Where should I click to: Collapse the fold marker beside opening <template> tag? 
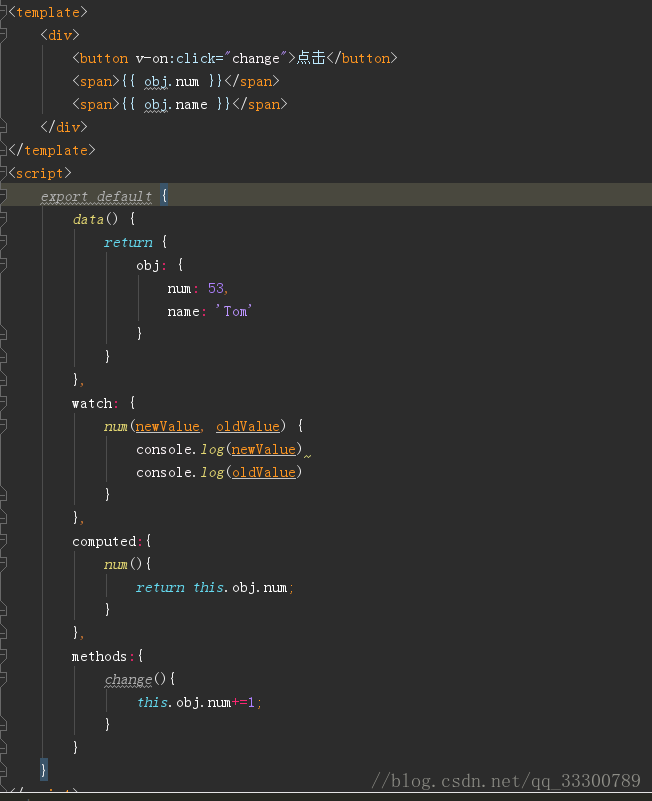(x=3, y=11)
